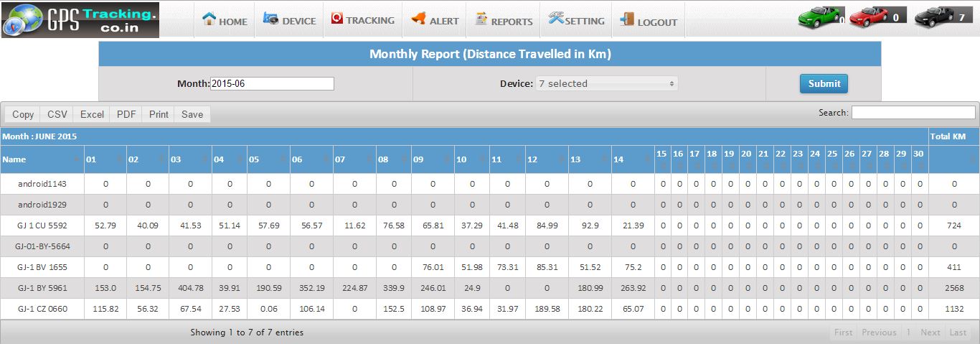
Task: Sort by the Total KM column
Action: [x=954, y=159]
